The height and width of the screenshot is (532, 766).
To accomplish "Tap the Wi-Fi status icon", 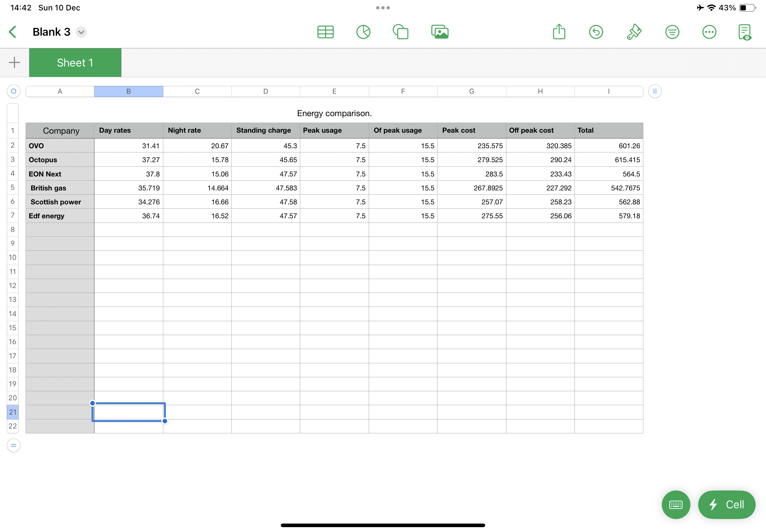I will tap(711, 8).
